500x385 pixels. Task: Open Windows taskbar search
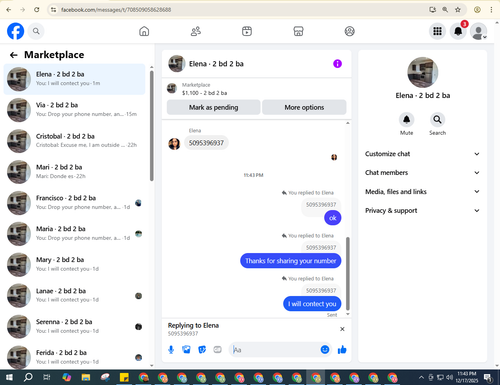[28, 377]
